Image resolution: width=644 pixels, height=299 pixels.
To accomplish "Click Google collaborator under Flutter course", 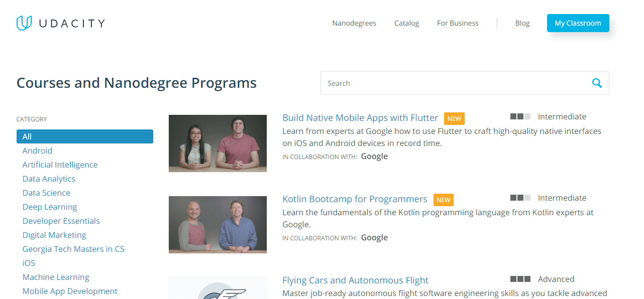I will click(374, 156).
